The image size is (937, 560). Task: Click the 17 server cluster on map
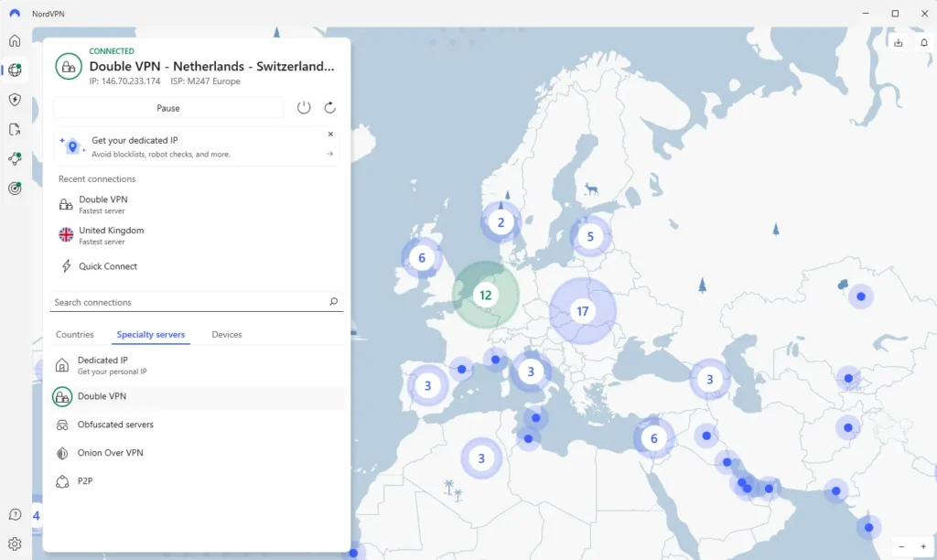(x=582, y=311)
